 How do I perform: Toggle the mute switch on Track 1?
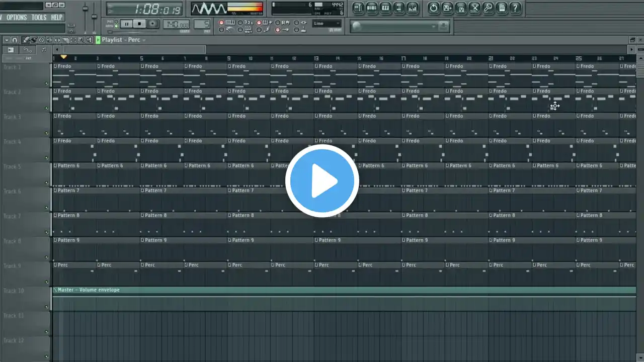pos(46,83)
